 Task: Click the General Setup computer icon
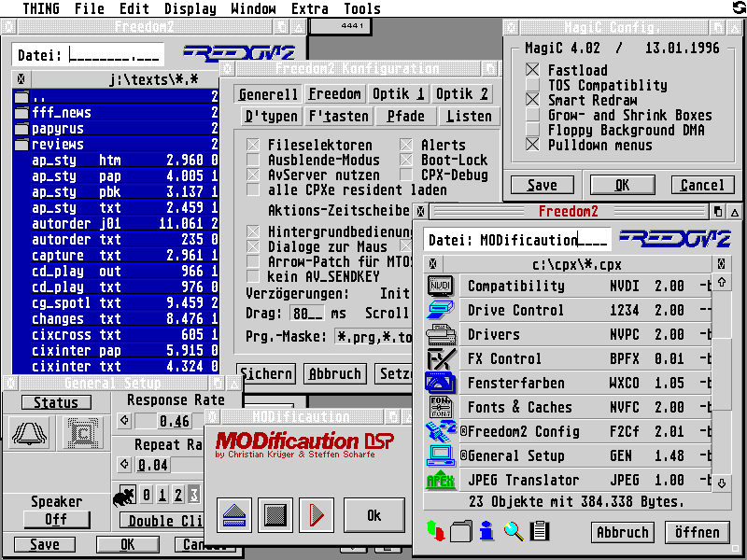(440, 455)
